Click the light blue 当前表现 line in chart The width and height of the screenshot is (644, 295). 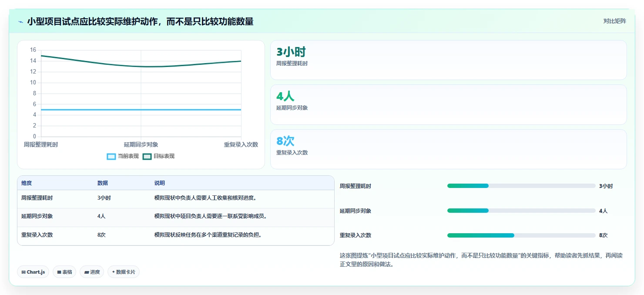(141, 110)
